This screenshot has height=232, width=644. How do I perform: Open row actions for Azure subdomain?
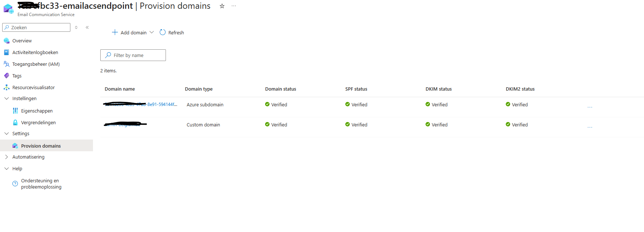(590, 107)
